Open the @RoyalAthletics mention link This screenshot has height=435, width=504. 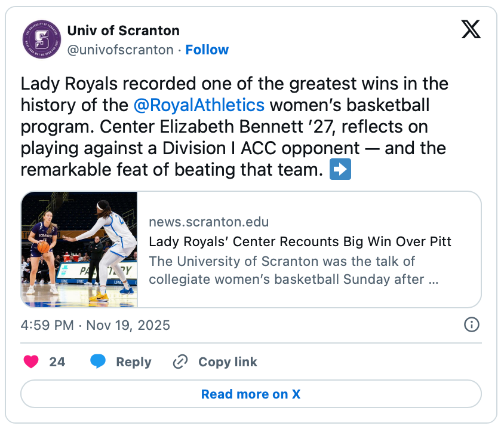click(199, 105)
